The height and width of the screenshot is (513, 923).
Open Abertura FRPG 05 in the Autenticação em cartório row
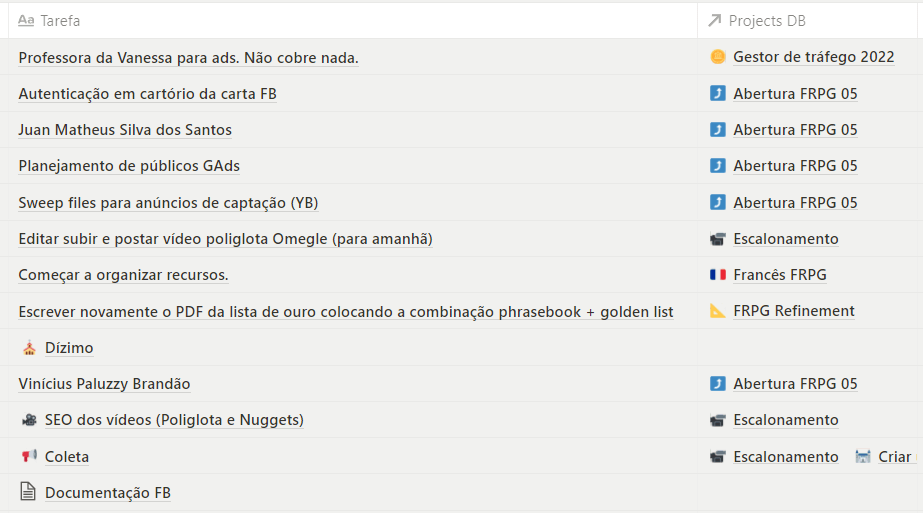[x=795, y=94]
